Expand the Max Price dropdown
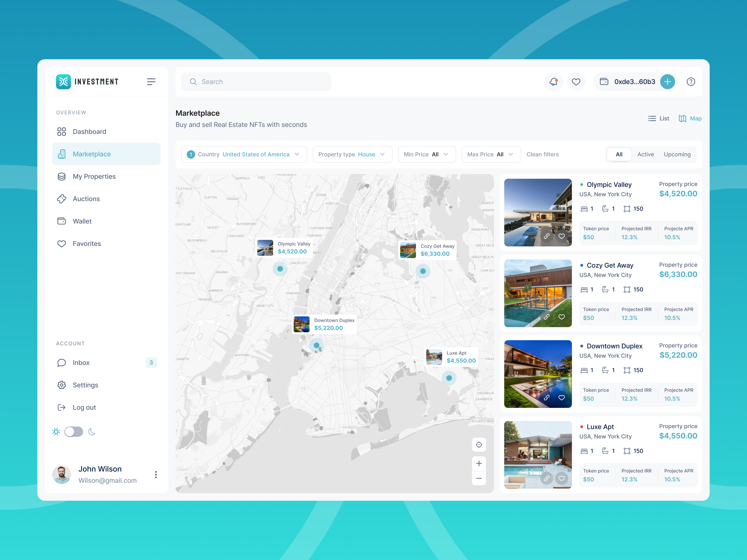This screenshot has width=747, height=560. click(491, 154)
